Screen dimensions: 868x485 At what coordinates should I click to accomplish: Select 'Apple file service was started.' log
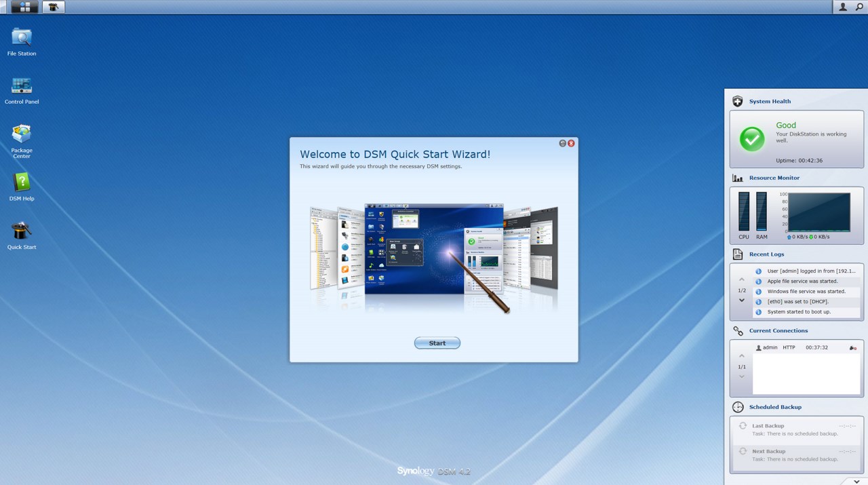(x=807, y=282)
